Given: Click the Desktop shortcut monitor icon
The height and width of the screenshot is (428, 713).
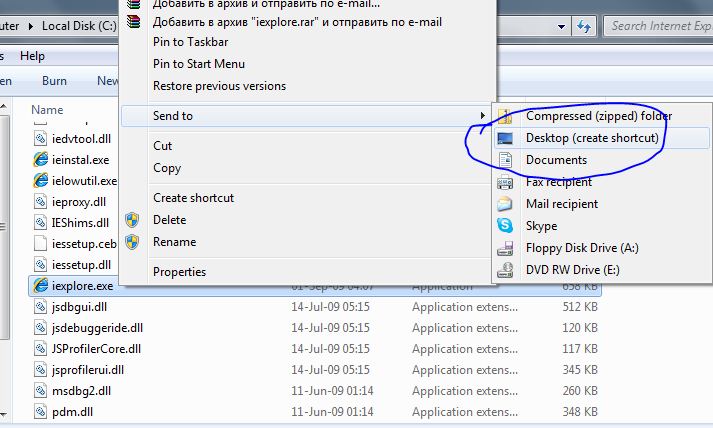Looking at the screenshot, I should click(x=505, y=138).
